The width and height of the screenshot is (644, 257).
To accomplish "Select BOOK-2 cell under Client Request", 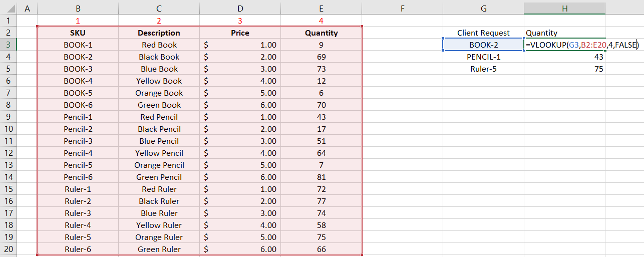I will (483, 45).
